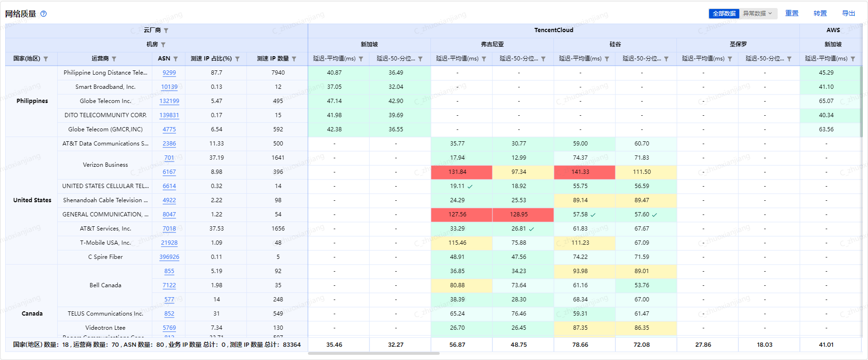Click the ASN column filter icon
The height and width of the screenshot is (360, 868).
pos(175,59)
